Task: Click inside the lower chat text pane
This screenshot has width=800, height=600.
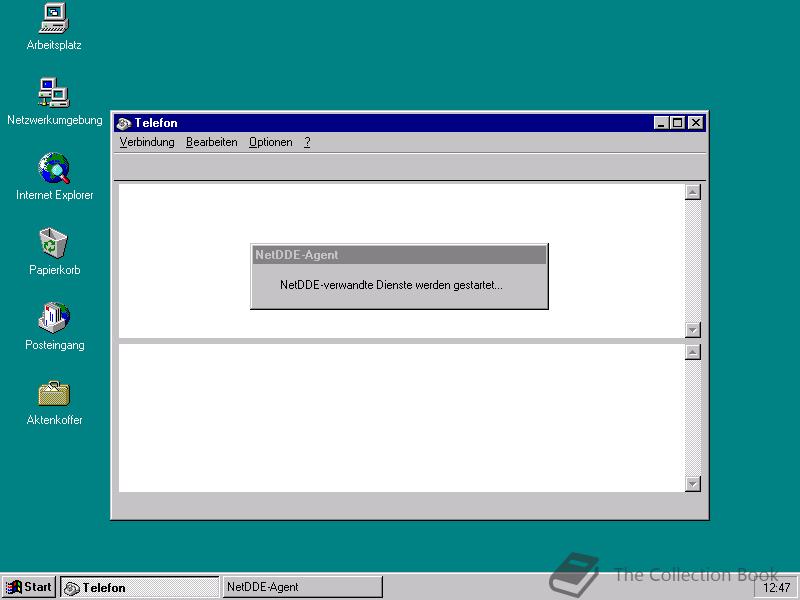Action: pyautogui.click(x=402, y=418)
